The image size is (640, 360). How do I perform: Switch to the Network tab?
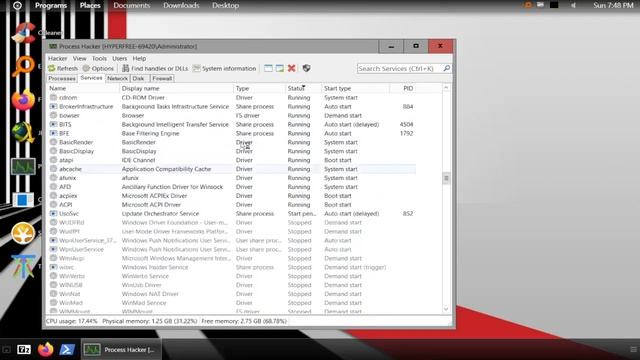tap(118, 78)
